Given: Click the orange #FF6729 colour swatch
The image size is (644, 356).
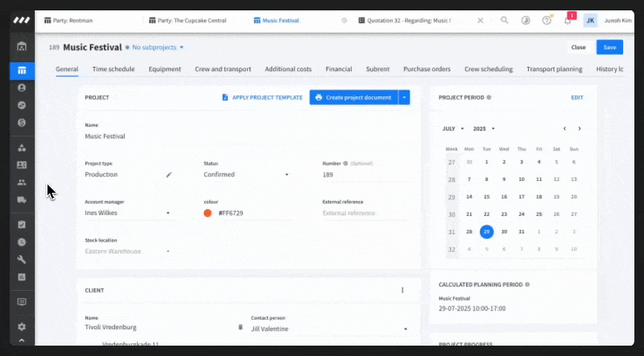Looking at the screenshot, I should point(208,213).
